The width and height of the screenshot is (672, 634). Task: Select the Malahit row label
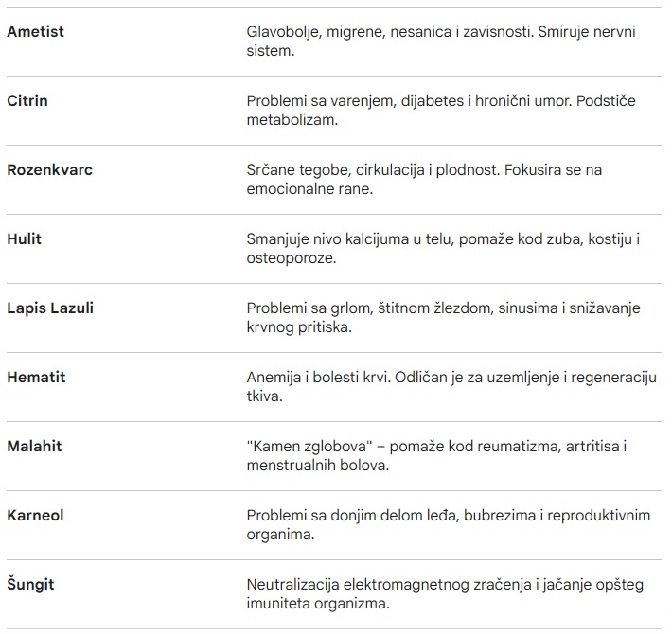tap(35, 447)
